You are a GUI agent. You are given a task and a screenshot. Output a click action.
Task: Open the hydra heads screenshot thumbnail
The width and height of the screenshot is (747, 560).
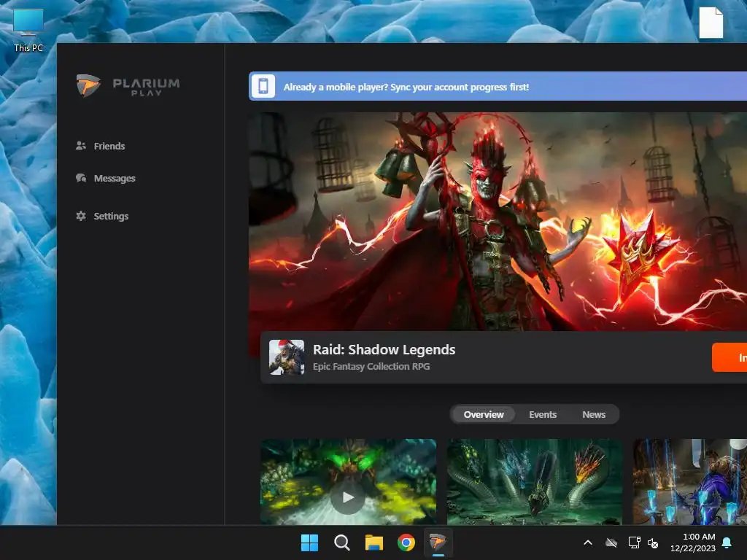tap(535, 482)
